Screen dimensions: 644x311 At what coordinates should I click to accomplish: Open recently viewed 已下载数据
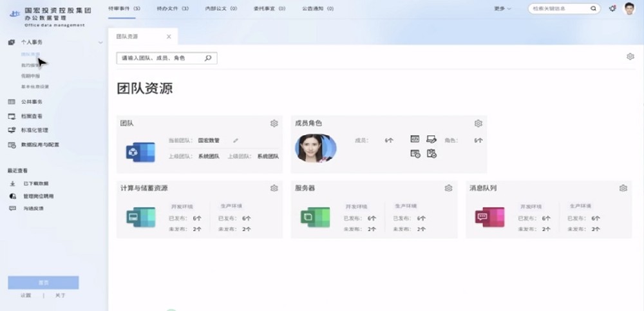tap(35, 184)
